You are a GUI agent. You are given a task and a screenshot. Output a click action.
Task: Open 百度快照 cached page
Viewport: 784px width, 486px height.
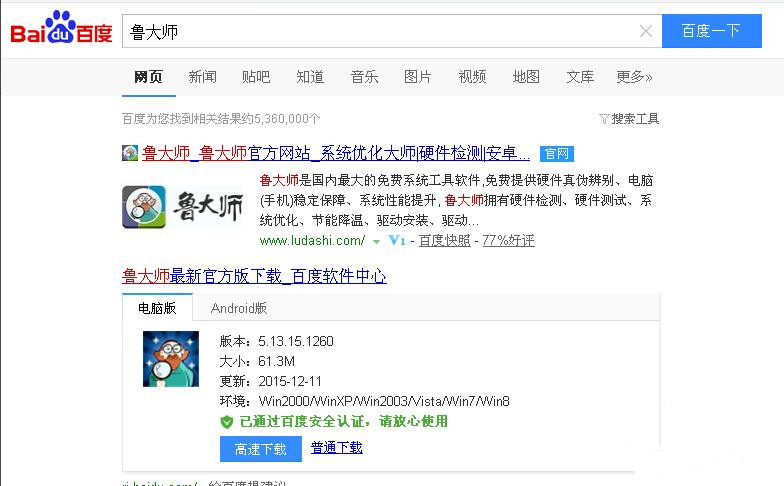[444, 240]
